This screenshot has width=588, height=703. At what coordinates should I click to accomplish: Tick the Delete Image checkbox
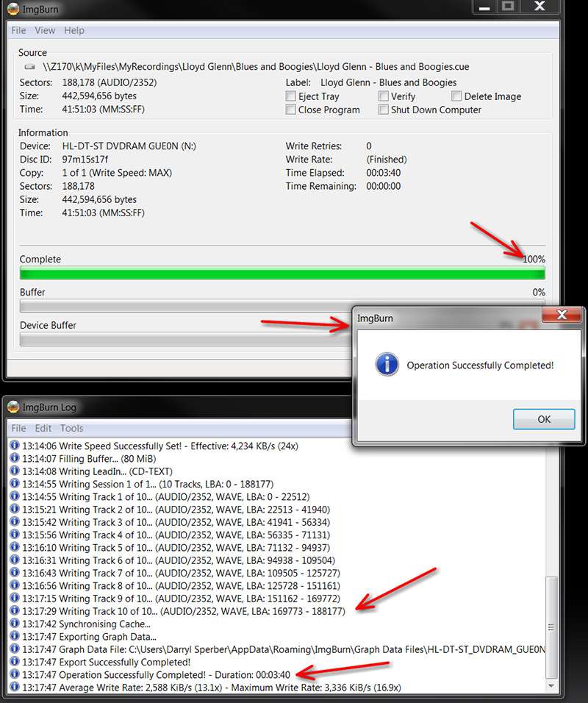click(x=456, y=96)
